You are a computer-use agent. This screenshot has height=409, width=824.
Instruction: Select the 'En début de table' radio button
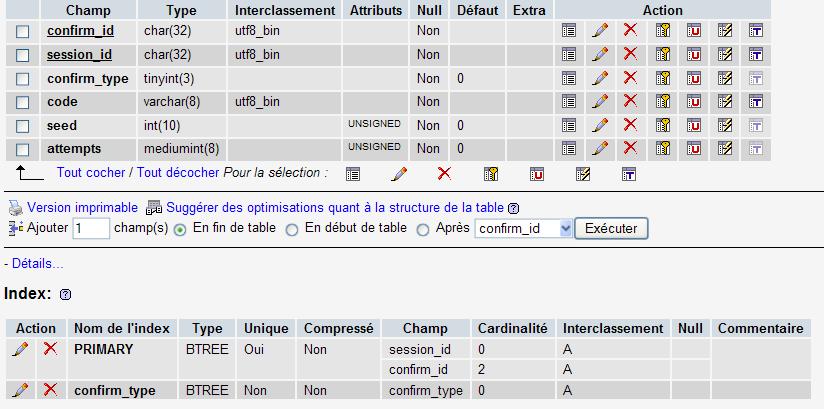(x=292, y=230)
